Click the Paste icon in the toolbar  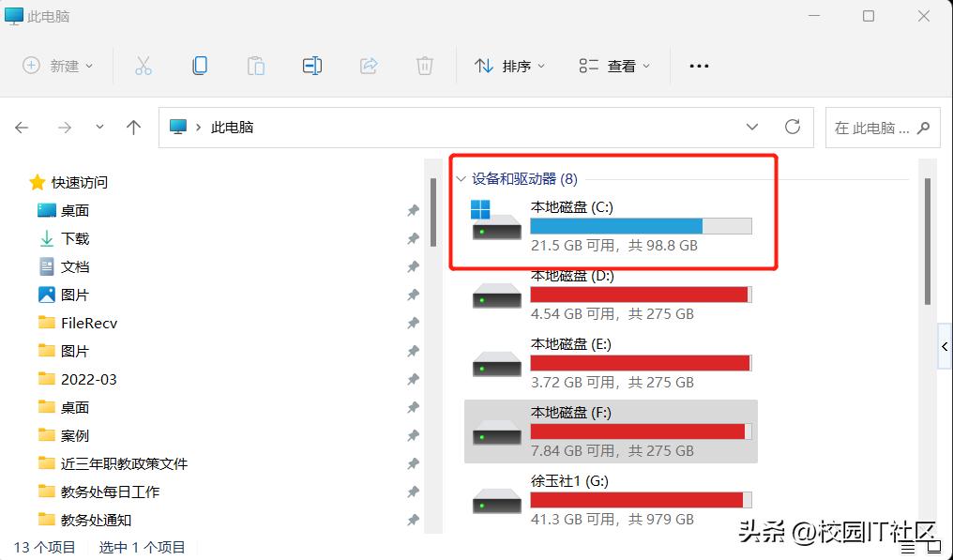pos(255,65)
